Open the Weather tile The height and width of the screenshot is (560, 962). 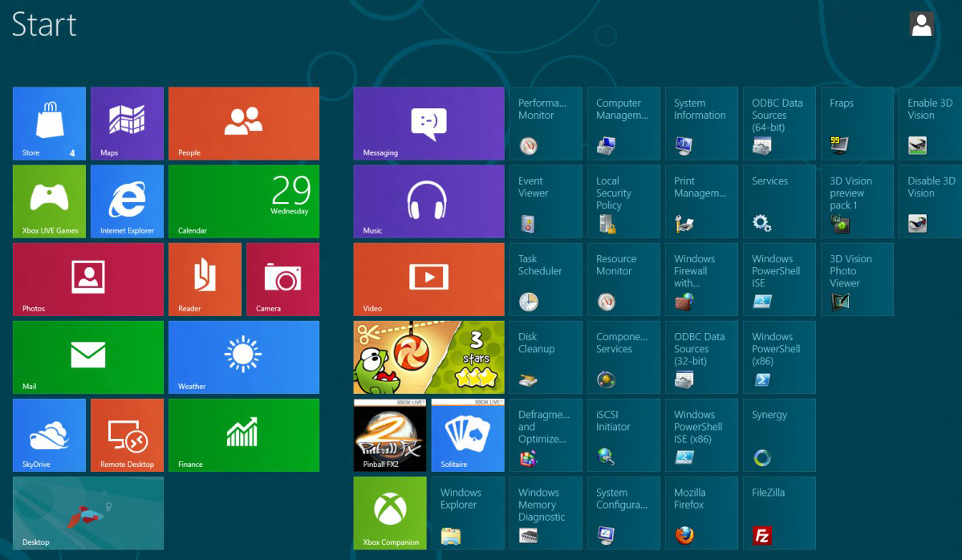[244, 357]
